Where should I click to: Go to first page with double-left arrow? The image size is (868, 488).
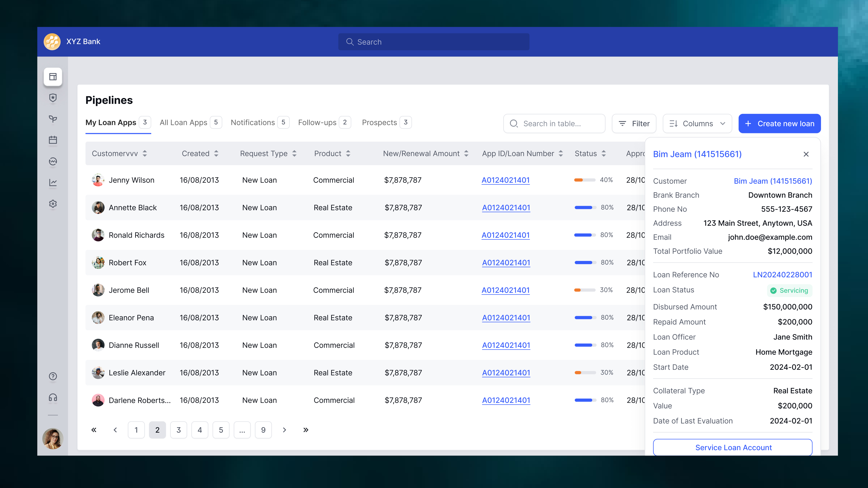94,430
